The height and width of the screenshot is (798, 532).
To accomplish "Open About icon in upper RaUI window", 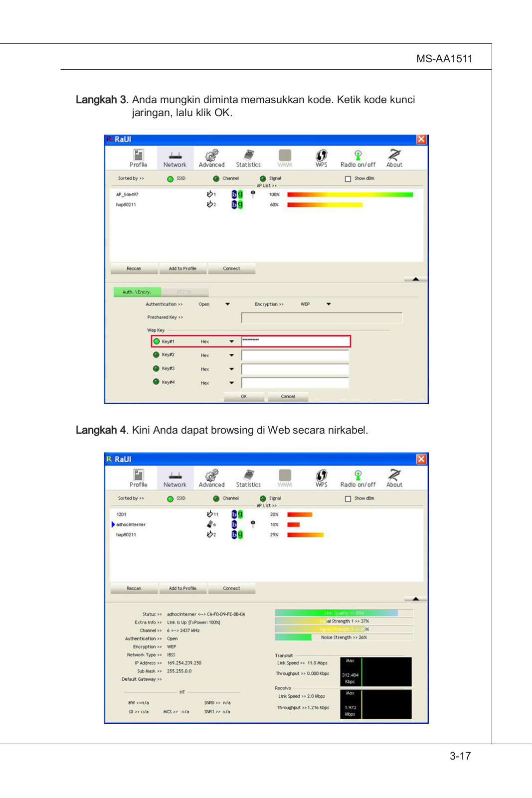I will click(x=394, y=158).
